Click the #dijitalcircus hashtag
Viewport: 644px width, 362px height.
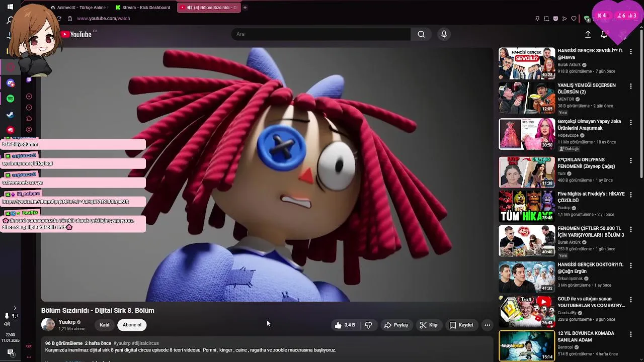pyautogui.click(x=145, y=343)
